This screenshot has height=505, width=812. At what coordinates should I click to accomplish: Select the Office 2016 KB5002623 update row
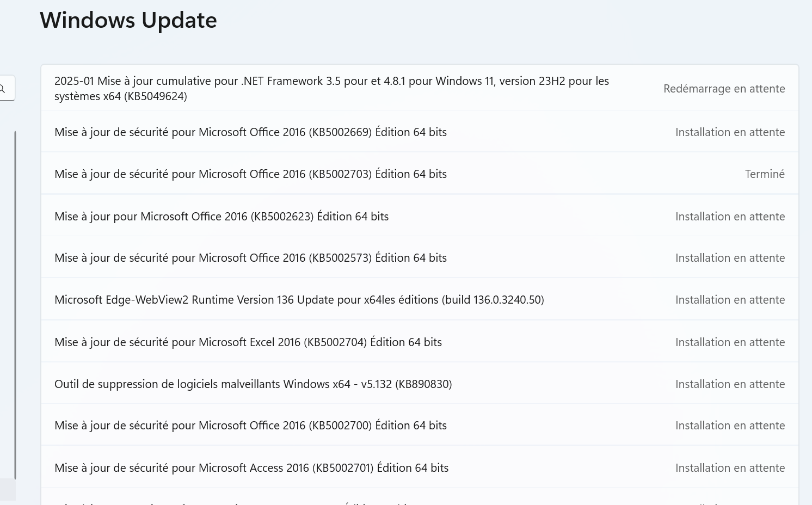(x=222, y=217)
